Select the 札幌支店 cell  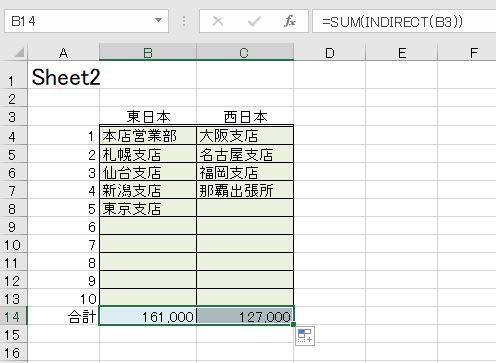tap(148, 154)
